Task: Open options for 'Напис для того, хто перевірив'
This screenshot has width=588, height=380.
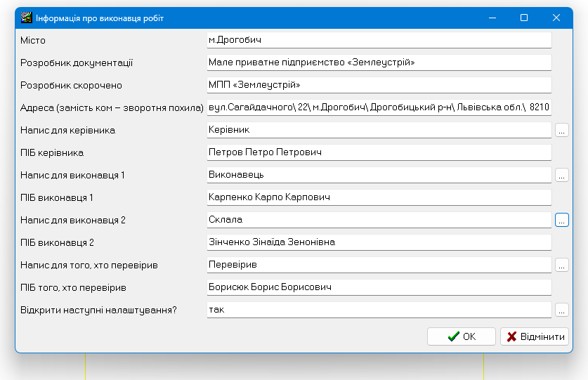Action: [561, 265]
